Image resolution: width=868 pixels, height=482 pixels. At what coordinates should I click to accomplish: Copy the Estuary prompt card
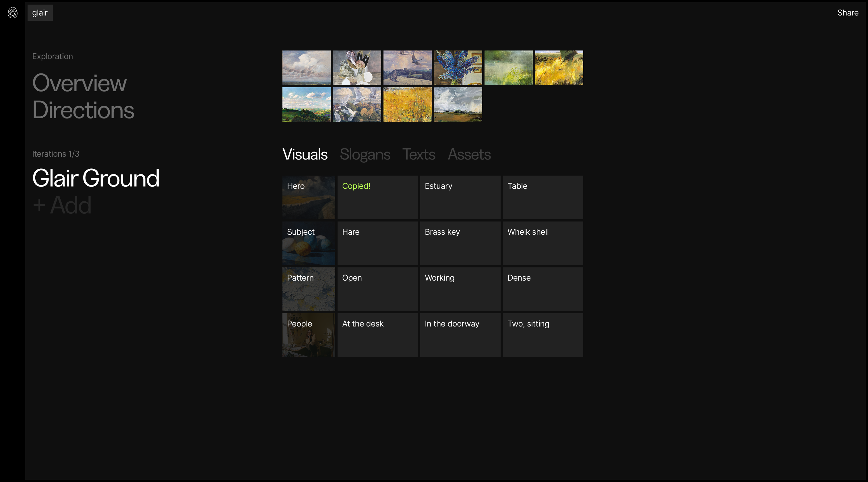click(x=460, y=197)
